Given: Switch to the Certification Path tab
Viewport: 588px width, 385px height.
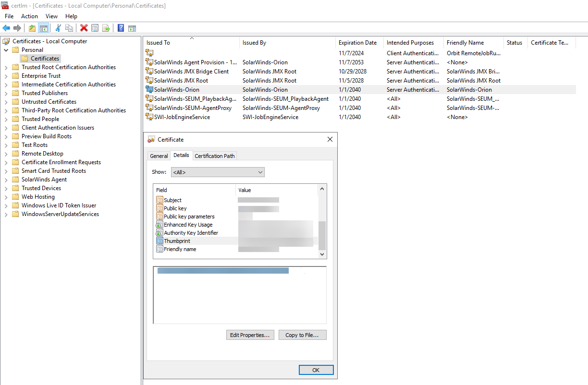Looking at the screenshot, I should 214,156.
